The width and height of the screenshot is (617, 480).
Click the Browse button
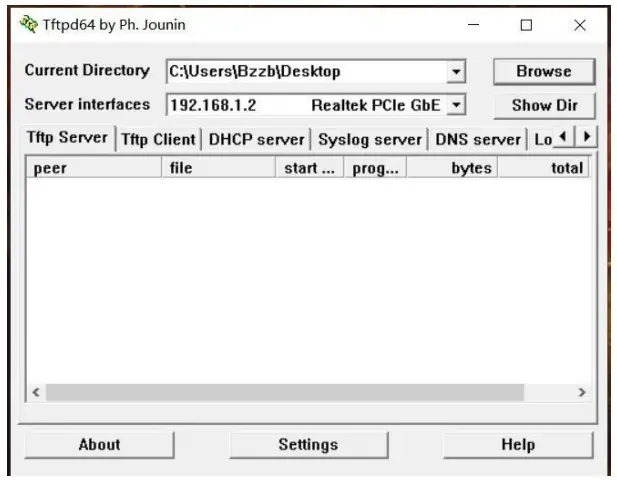544,72
